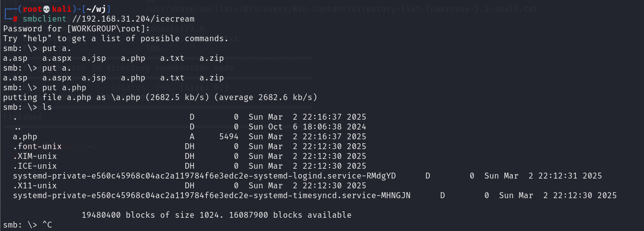Click the smbclient command text
The height and width of the screenshot is (231, 644).
(42, 19)
